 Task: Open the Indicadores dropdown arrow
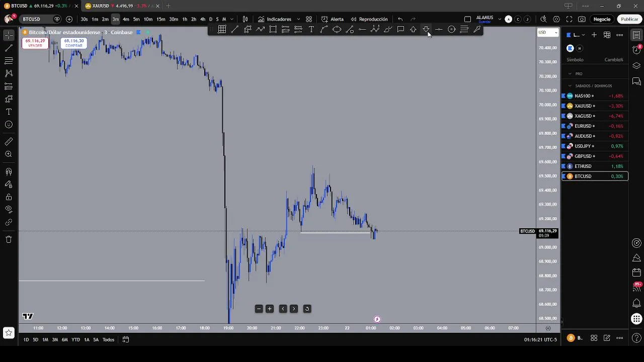[x=298, y=19]
